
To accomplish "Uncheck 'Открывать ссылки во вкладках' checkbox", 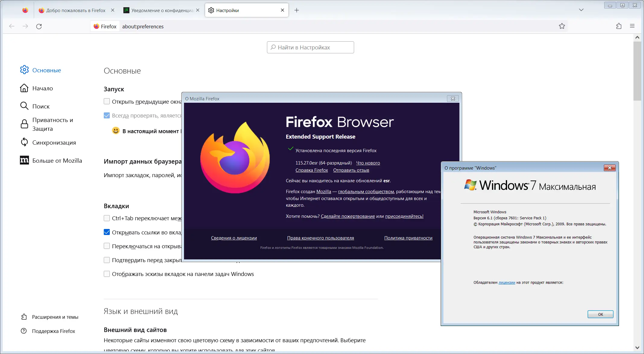I will point(107,232).
